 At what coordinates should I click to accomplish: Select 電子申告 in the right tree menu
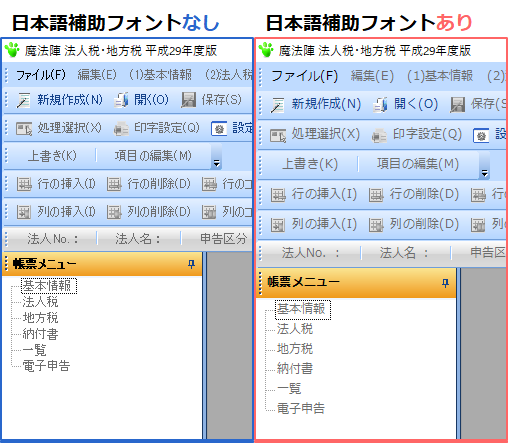pyautogui.click(x=301, y=408)
